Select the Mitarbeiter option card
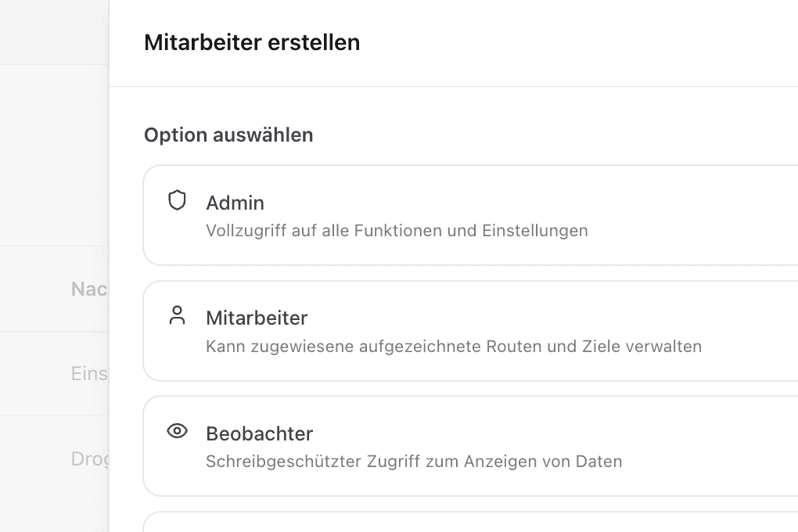Viewport: 798px width, 532px height. (469, 331)
